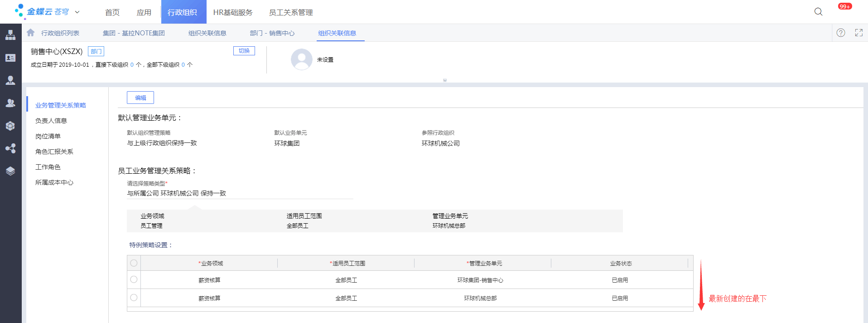
Task: Collapse the header panel with small chevron
Action: 445,80
